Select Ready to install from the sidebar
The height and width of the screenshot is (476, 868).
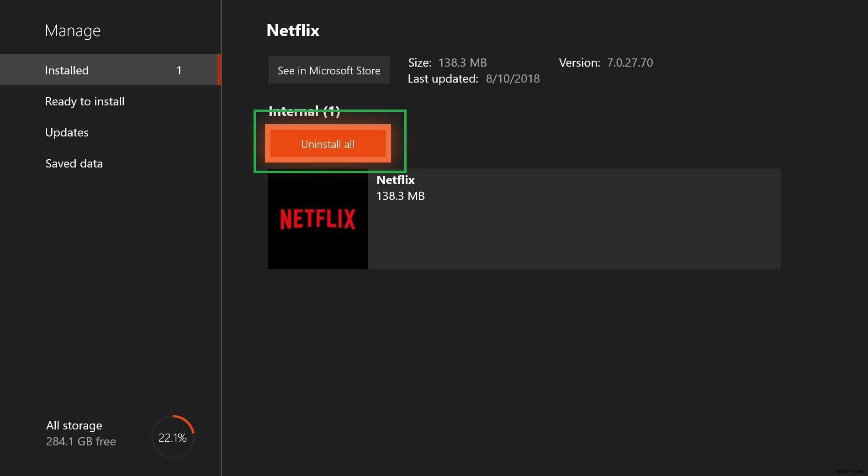(x=85, y=101)
